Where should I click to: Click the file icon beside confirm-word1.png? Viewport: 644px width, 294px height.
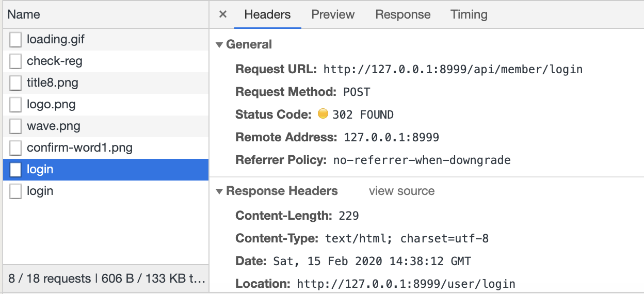click(15, 148)
